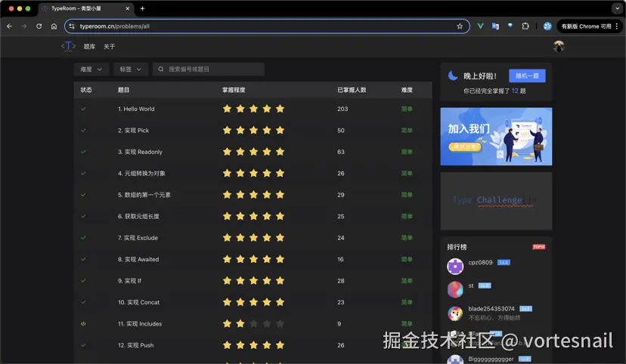Viewport: 626px width, 364px height.
Task: Open the 题库 menu item
Action: pyautogui.click(x=89, y=46)
